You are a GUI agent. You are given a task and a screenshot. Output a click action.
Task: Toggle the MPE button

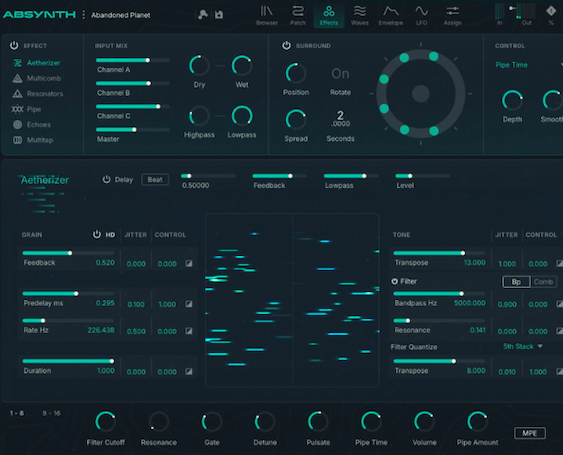(530, 433)
